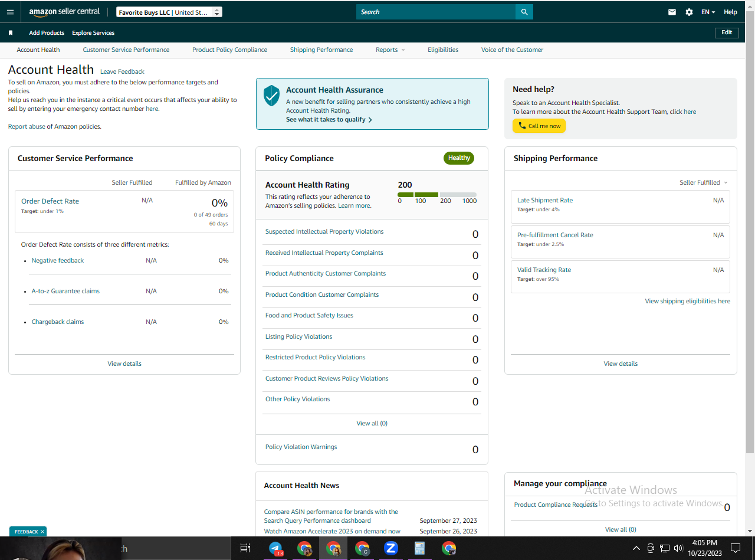Image resolution: width=755 pixels, height=560 pixels.
Task: Open the Product Policy Compliance tab
Action: pos(229,50)
